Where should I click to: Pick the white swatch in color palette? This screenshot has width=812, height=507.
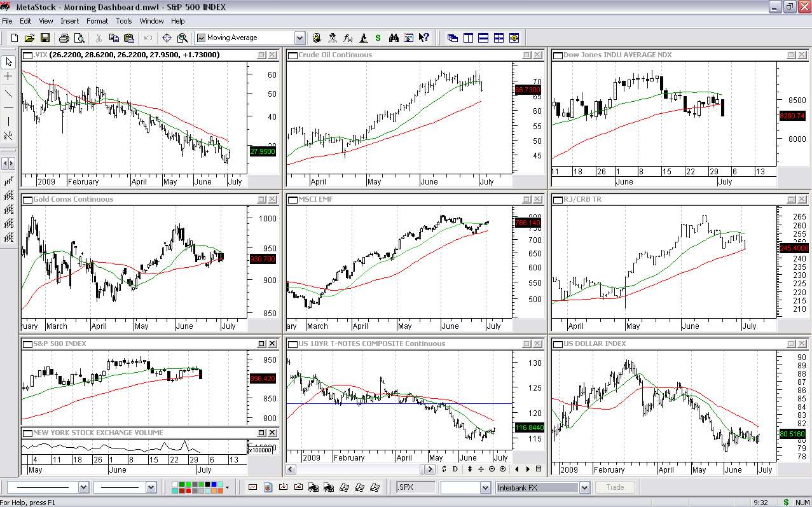(x=174, y=484)
